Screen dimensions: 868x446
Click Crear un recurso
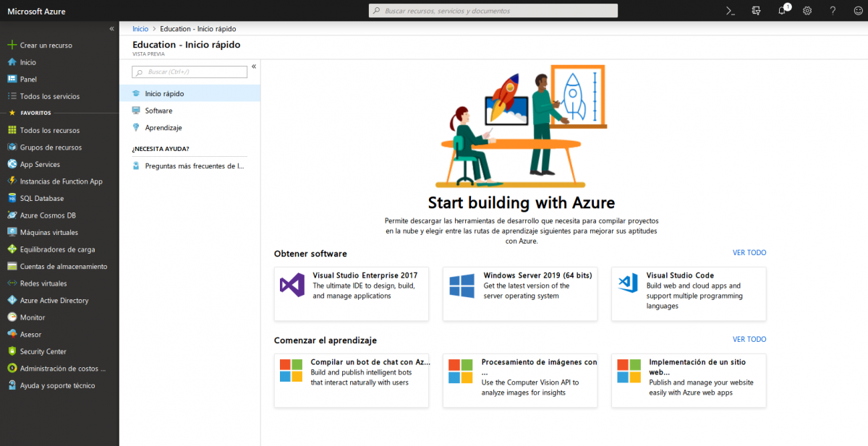[x=45, y=45]
